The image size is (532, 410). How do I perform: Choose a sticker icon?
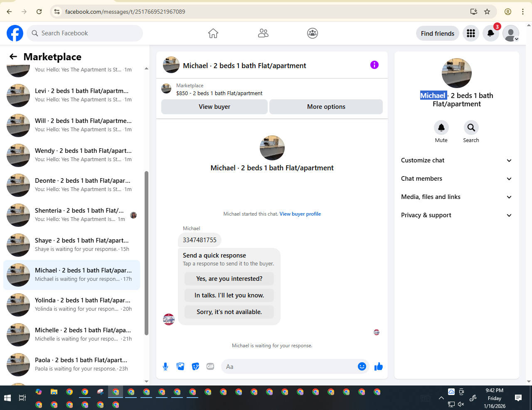[x=195, y=366]
